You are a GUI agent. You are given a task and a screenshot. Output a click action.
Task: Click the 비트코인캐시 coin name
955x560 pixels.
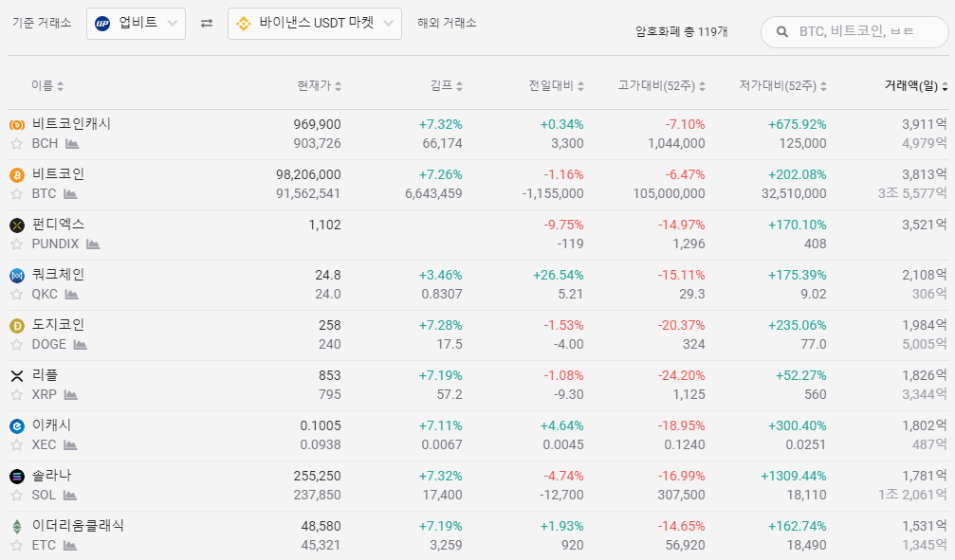[x=71, y=124]
